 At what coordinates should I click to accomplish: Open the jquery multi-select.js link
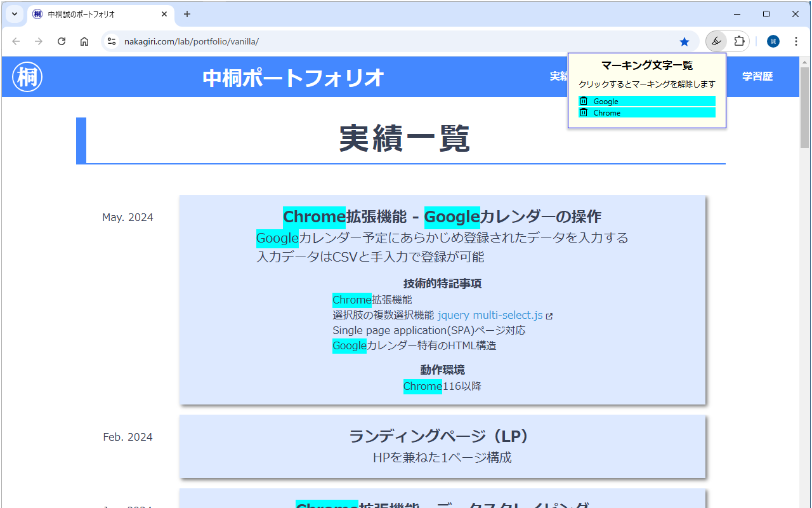coord(490,315)
